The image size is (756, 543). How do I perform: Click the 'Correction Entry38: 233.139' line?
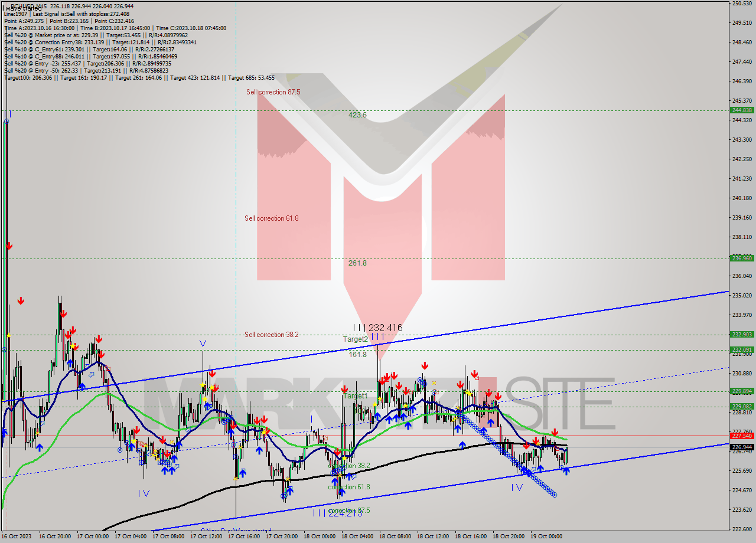100,42
